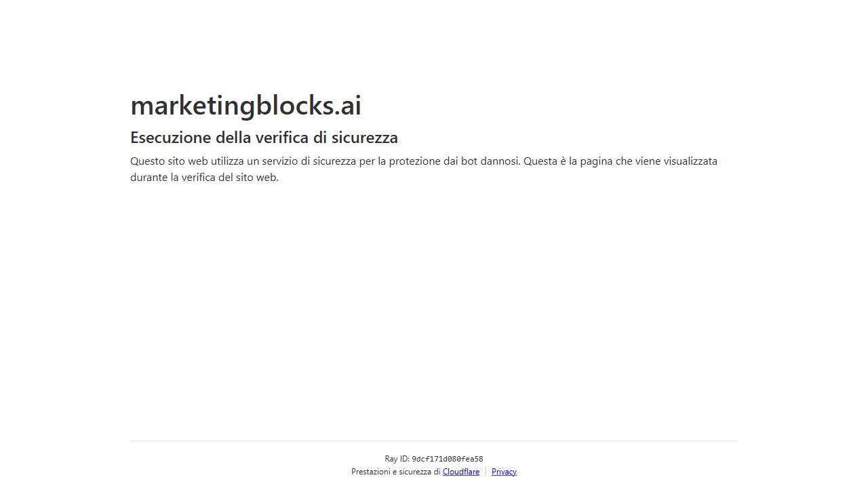Select the Ray ID value 9dcf171d080fea58

448,459
